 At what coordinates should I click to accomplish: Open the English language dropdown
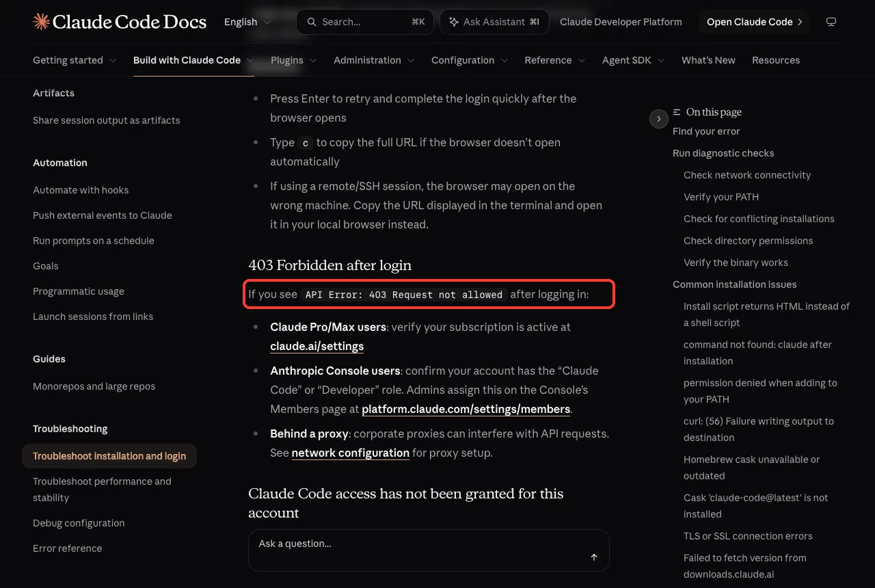[x=247, y=22]
